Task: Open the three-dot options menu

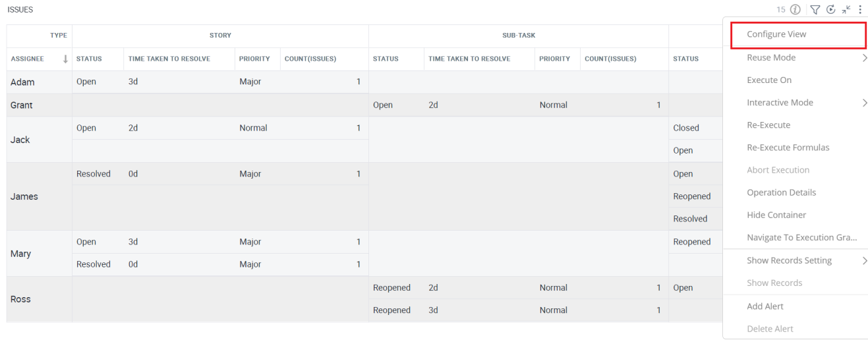Action: (860, 10)
